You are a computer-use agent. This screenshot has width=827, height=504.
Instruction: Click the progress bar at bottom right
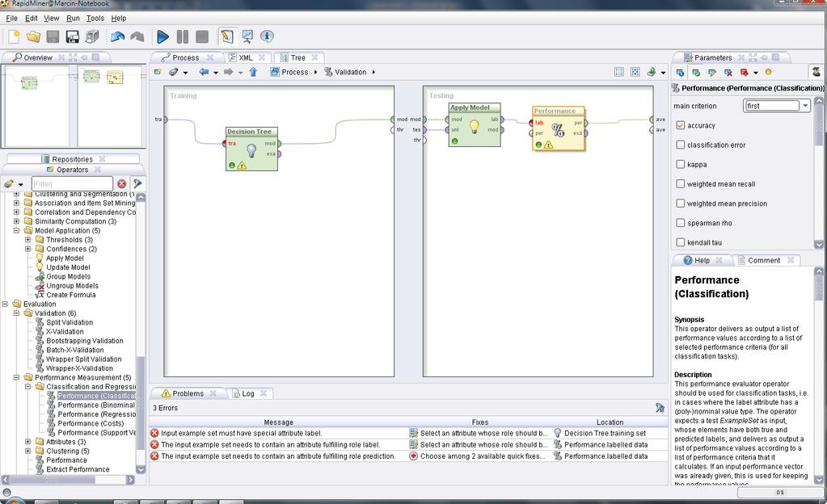(779, 492)
